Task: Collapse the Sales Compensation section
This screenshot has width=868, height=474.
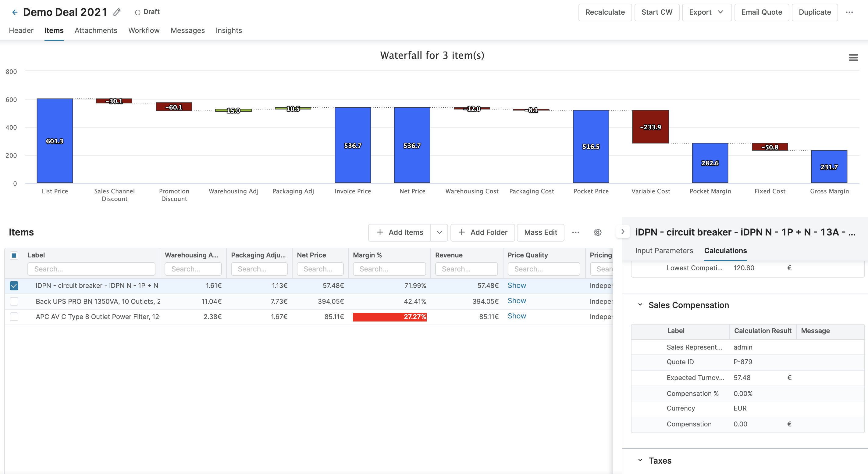Action: coord(640,305)
